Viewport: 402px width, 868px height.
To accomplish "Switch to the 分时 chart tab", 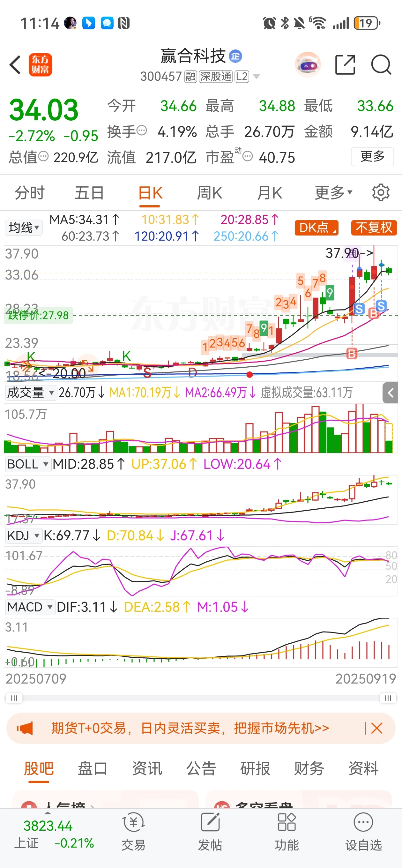I will coord(30,193).
